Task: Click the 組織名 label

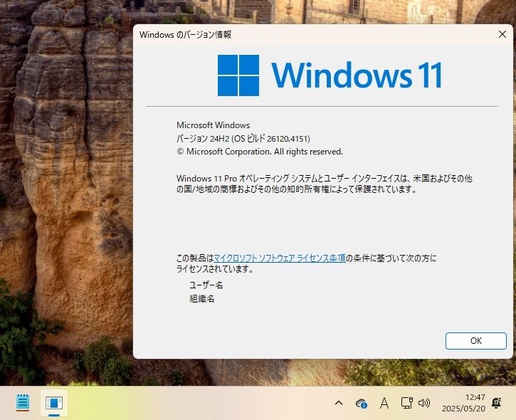Action: coord(201,298)
